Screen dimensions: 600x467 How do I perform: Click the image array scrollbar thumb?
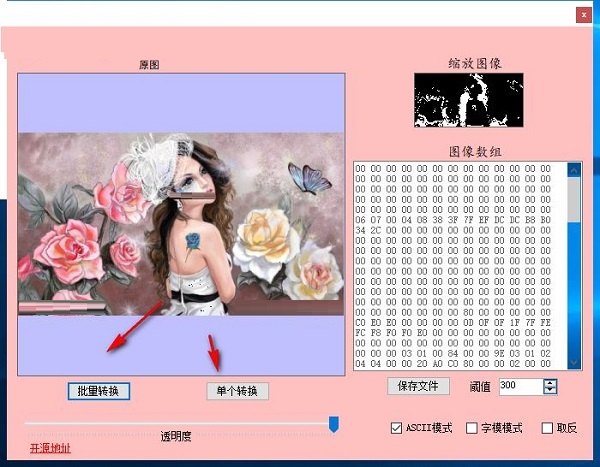574,199
